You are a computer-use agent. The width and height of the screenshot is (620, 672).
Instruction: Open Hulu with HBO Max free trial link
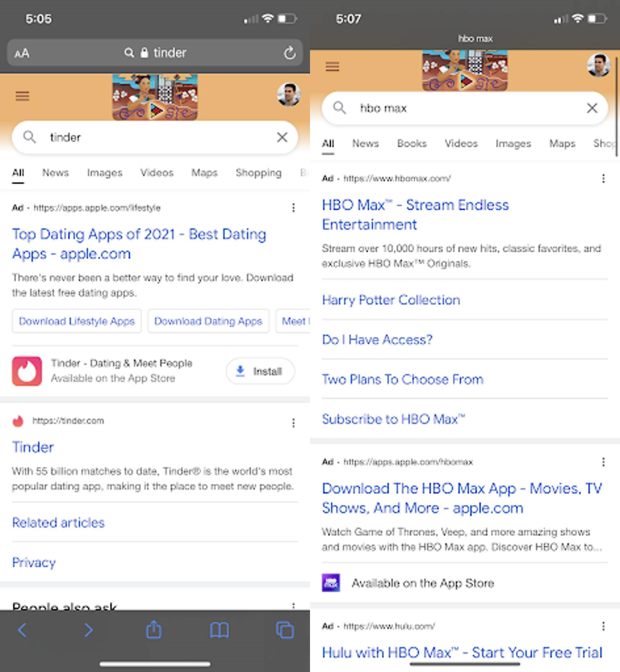462,653
